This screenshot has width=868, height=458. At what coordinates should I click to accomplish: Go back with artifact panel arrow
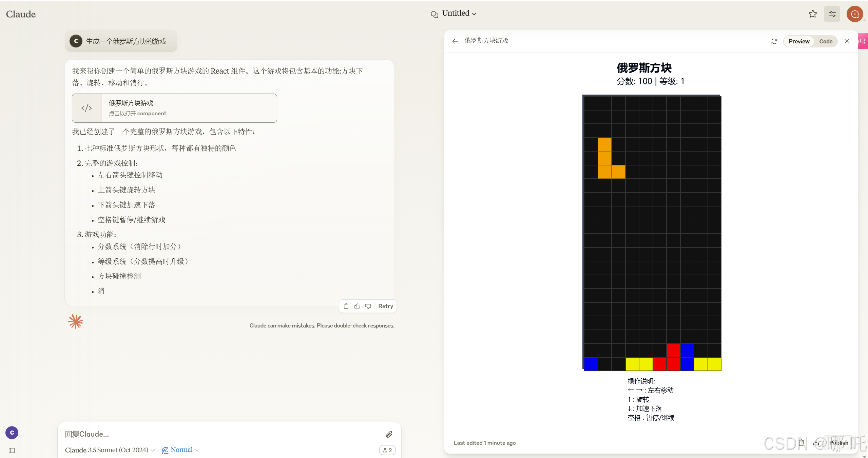455,41
